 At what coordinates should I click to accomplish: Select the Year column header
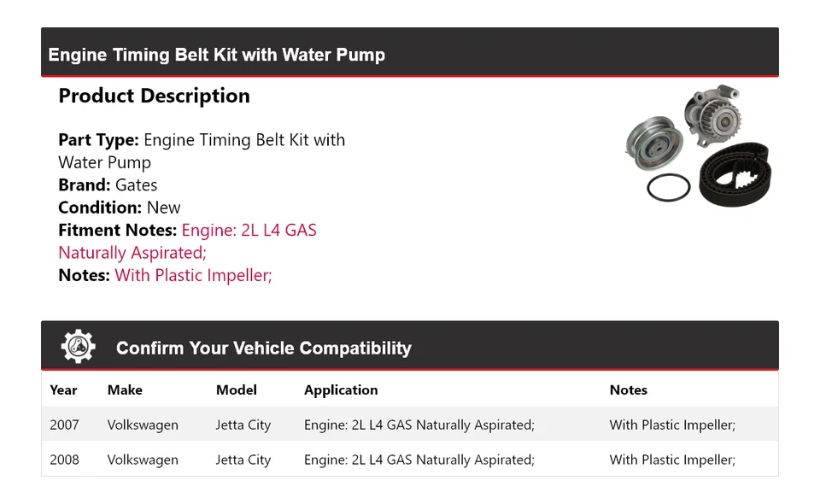tap(63, 390)
